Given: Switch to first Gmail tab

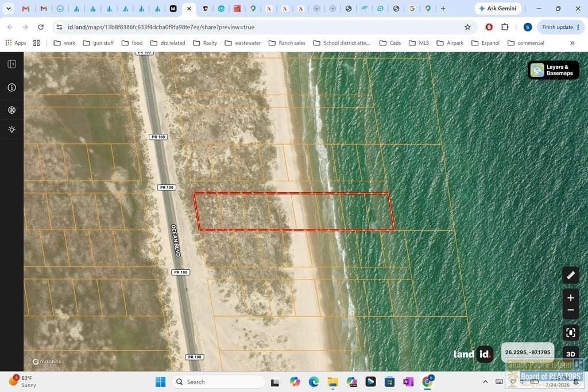Looking at the screenshot, I should [x=25, y=8].
